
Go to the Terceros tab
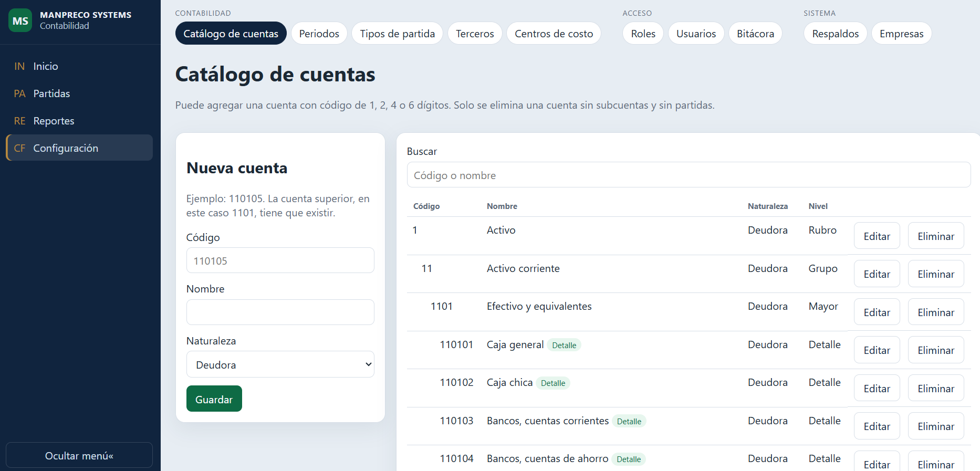(x=475, y=34)
